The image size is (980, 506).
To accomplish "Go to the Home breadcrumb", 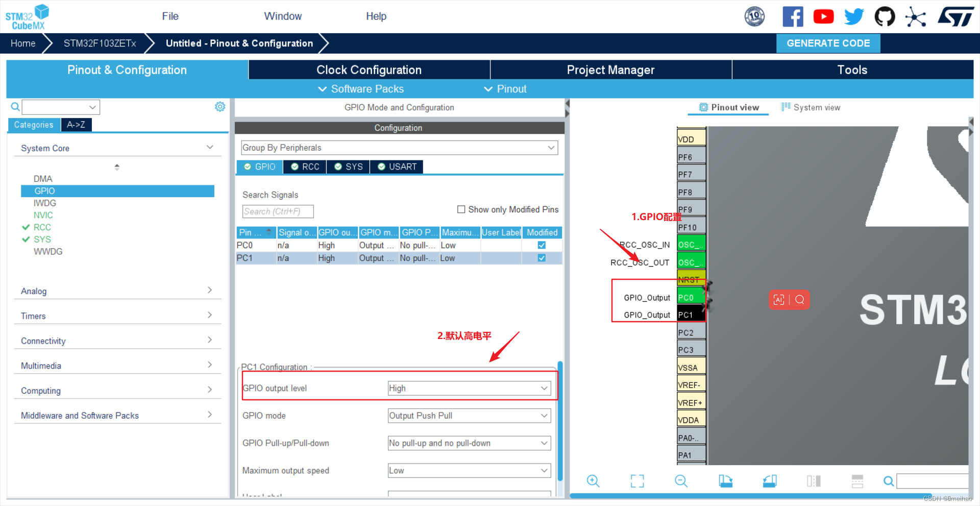I will click(23, 43).
